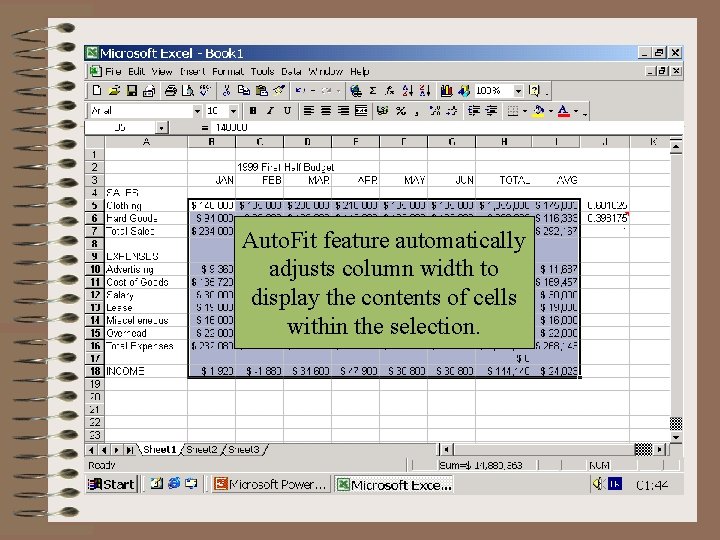
Task: Open the Edit menu
Action: point(136,72)
